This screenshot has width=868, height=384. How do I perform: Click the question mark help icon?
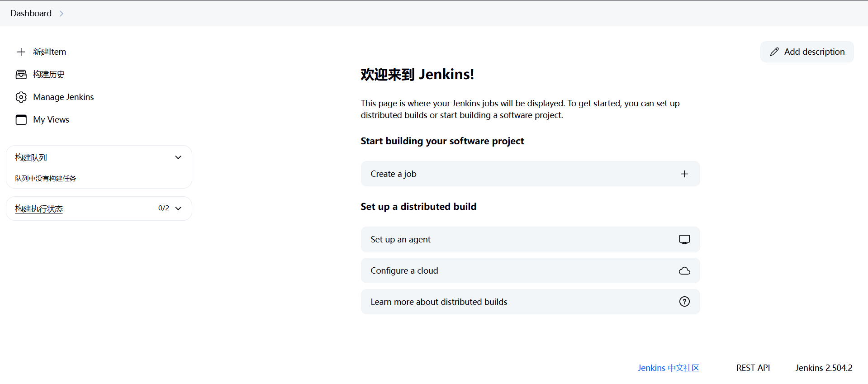684,302
